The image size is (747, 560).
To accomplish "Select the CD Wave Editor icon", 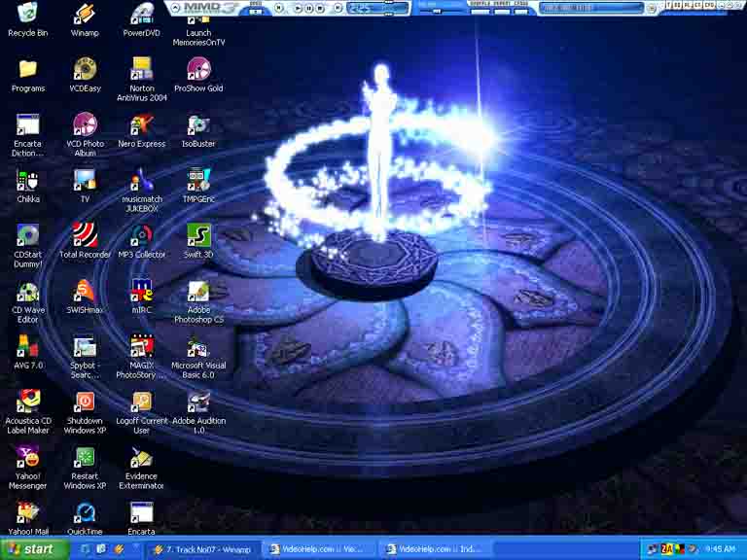I will (27, 301).
